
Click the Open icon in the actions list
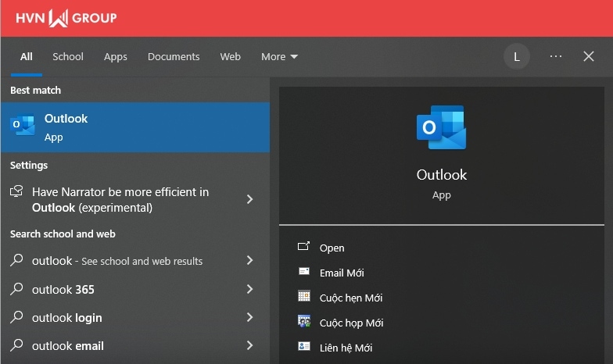pos(304,247)
